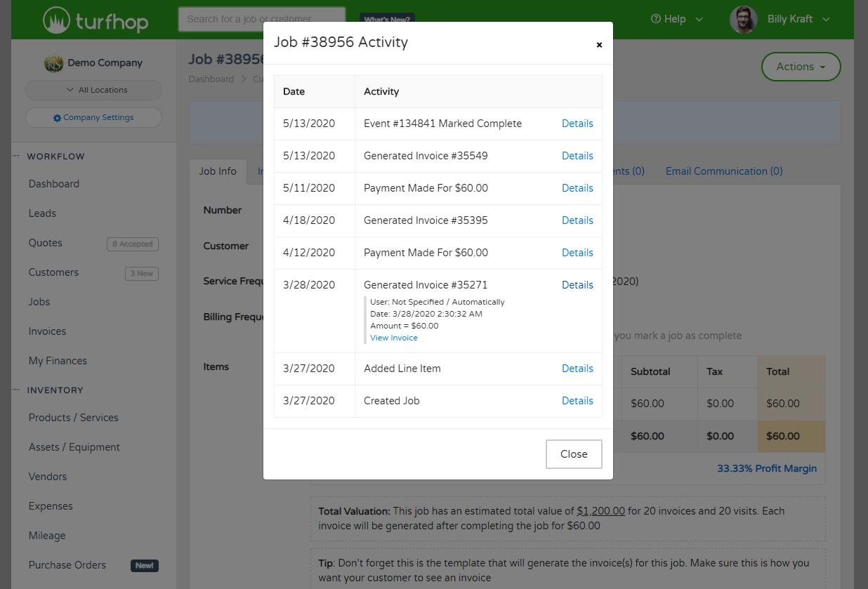This screenshot has width=868, height=589.
Task: Open Purchase Orders in the sidebar
Action: (x=67, y=565)
